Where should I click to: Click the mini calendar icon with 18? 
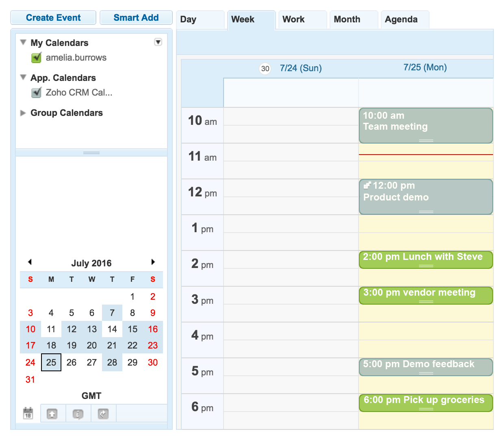click(28, 413)
